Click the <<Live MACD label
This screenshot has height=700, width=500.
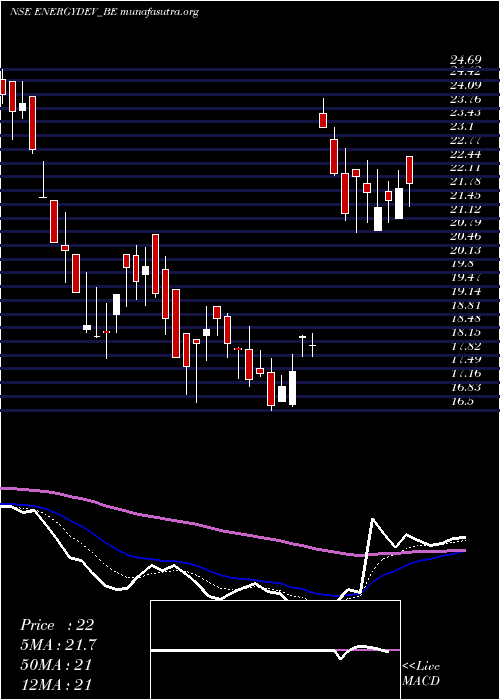tap(421, 674)
